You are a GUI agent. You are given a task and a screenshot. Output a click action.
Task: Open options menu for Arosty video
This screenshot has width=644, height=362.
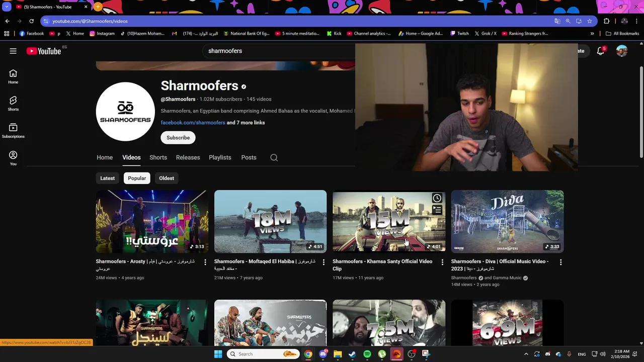pyautogui.click(x=205, y=262)
